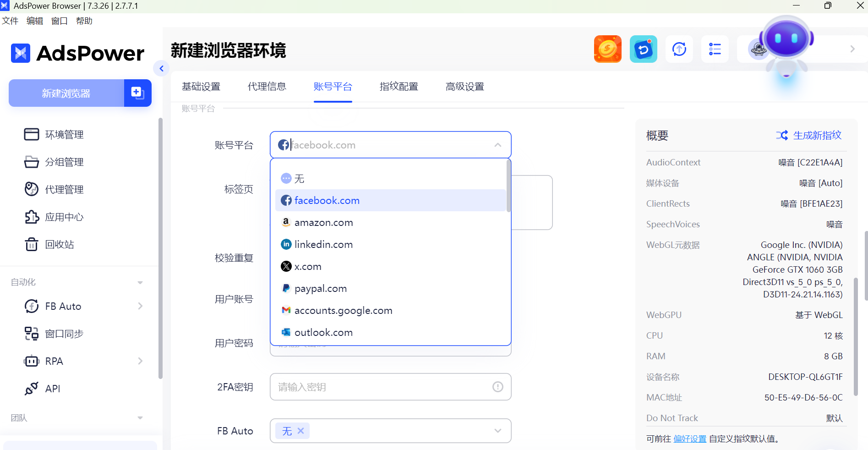Click the batch-create icon beside 新建浏览器
868x450 pixels.
(137, 93)
